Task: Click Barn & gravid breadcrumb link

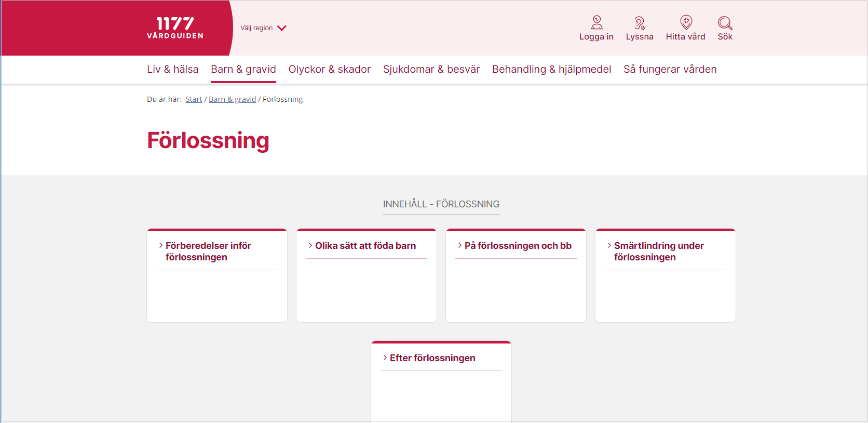Action: pyautogui.click(x=232, y=99)
